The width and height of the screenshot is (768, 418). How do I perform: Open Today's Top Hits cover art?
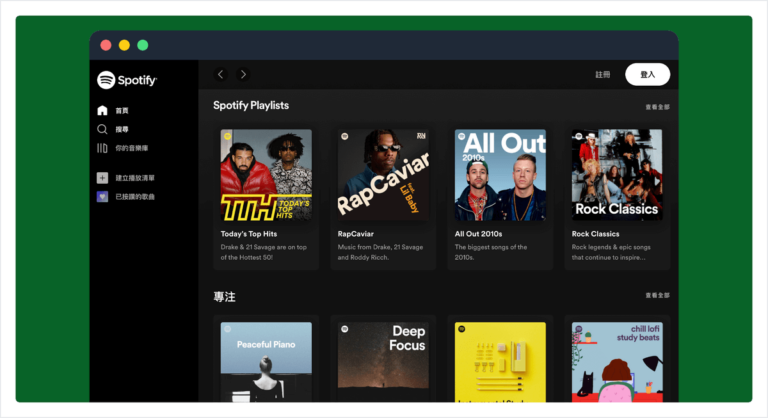click(266, 175)
